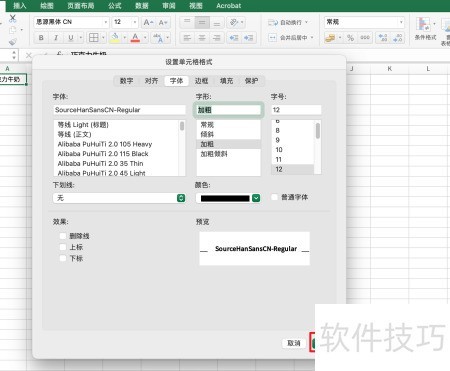Increase font size with the large A icon

[148, 22]
